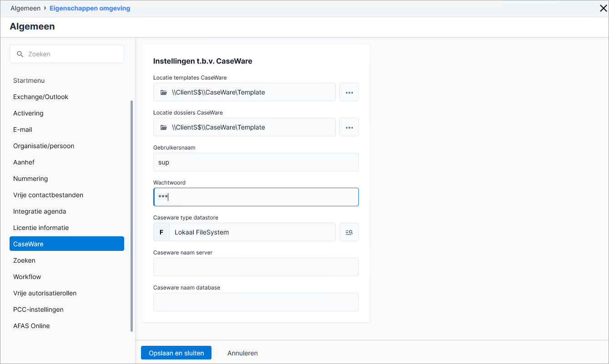Focus the Gebruikersnaam input field
This screenshot has height=364, width=609.
click(x=256, y=162)
